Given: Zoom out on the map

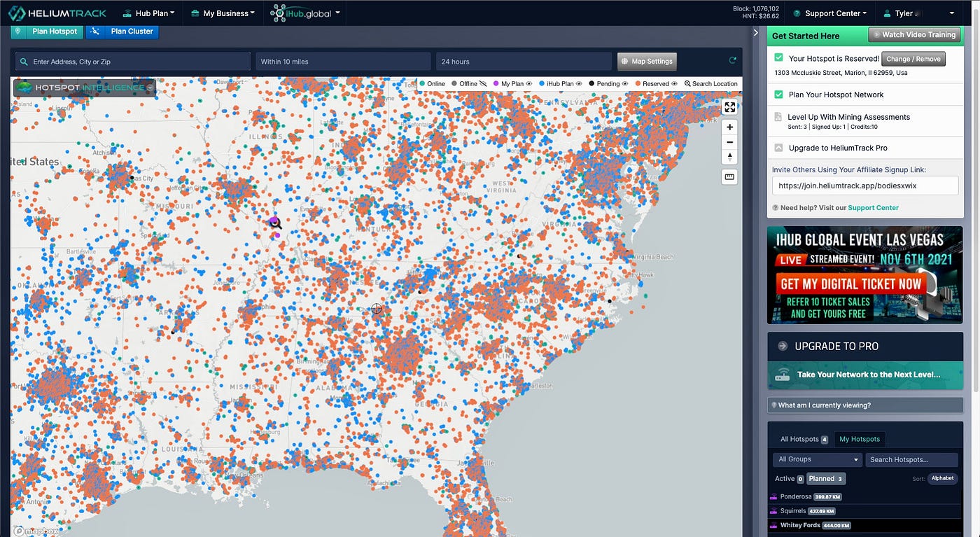Looking at the screenshot, I should pos(729,142).
